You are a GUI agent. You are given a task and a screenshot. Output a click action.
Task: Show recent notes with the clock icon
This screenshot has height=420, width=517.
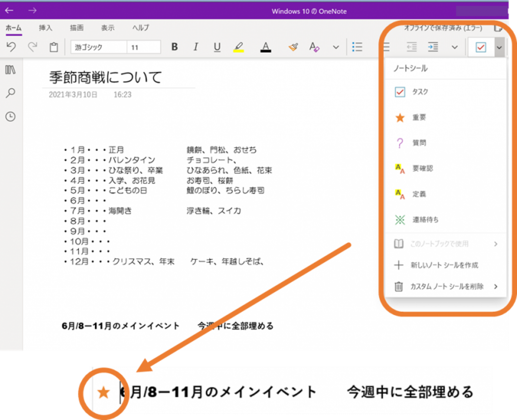click(10, 116)
